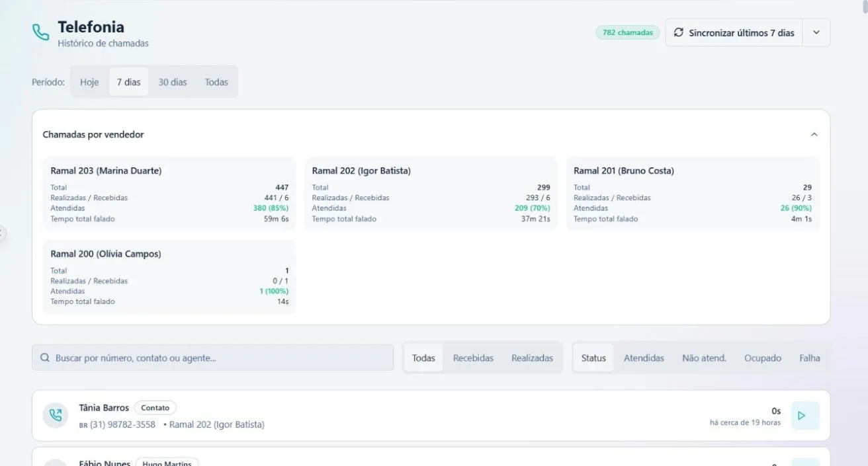The image size is (868, 466).
Task: Show only Atendidas calls
Action: pos(644,358)
